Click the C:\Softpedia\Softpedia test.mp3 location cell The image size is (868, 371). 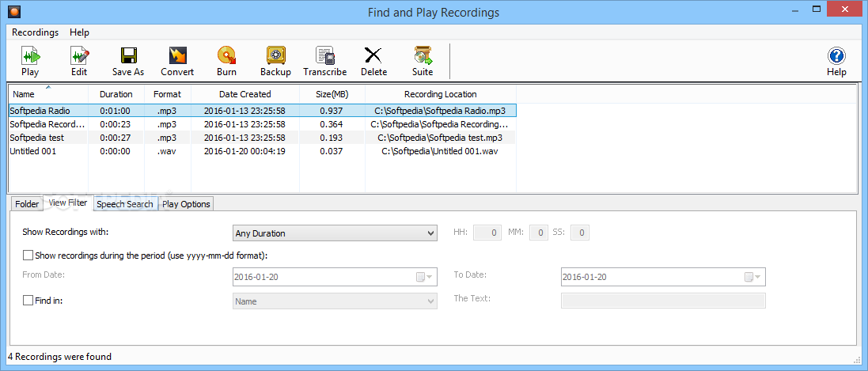[440, 138]
